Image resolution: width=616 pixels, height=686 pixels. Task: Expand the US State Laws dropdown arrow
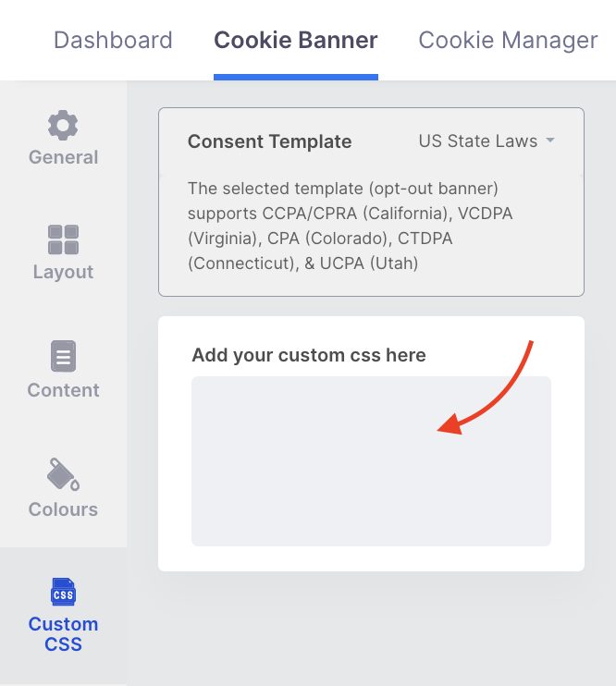point(550,141)
